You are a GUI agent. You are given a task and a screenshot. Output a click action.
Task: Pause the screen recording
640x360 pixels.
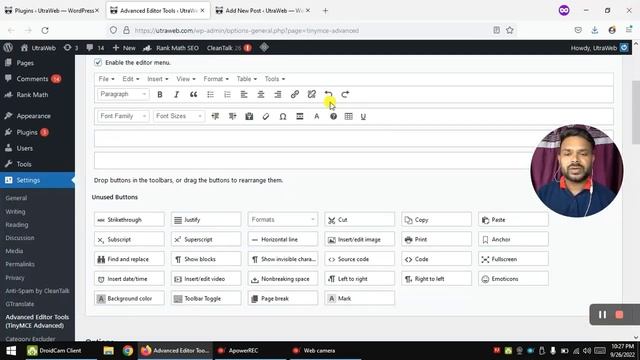pos(602,315)
